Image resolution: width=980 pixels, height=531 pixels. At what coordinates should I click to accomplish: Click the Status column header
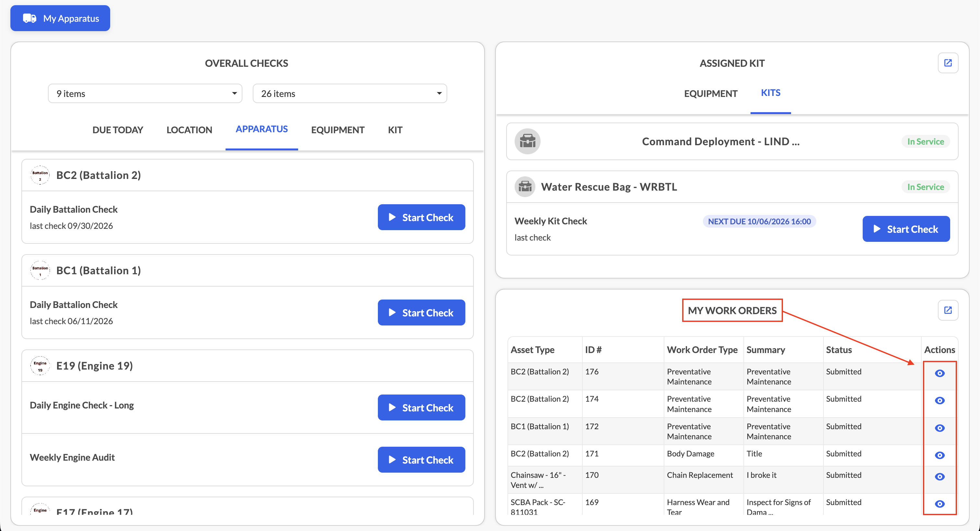point(838,349)
